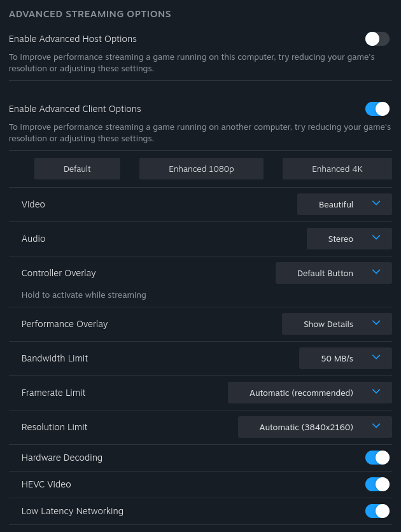Screen dimensions: 401x532
Task: Open the Video quality dropdown
Action: point(344,204)
